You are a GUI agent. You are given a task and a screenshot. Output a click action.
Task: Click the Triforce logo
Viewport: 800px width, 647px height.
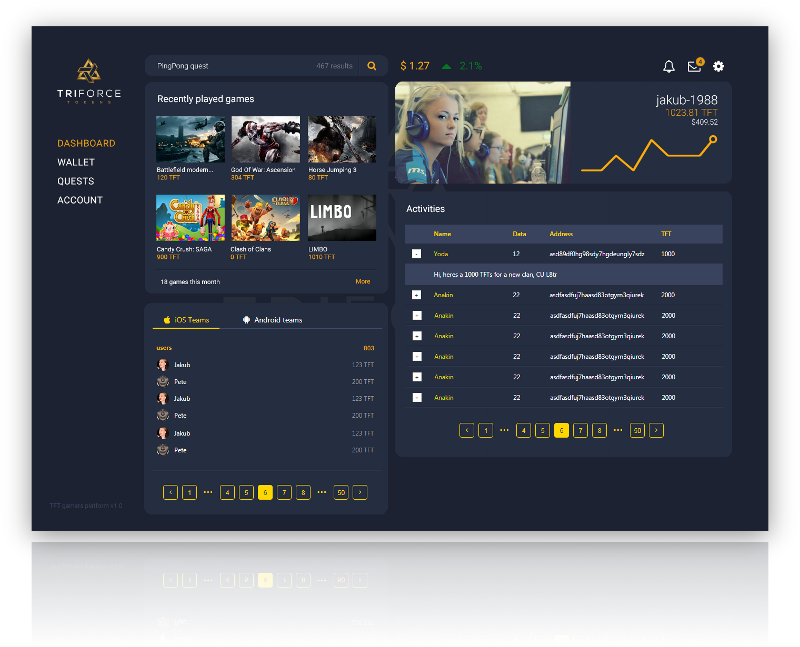(x=89, y=72)
